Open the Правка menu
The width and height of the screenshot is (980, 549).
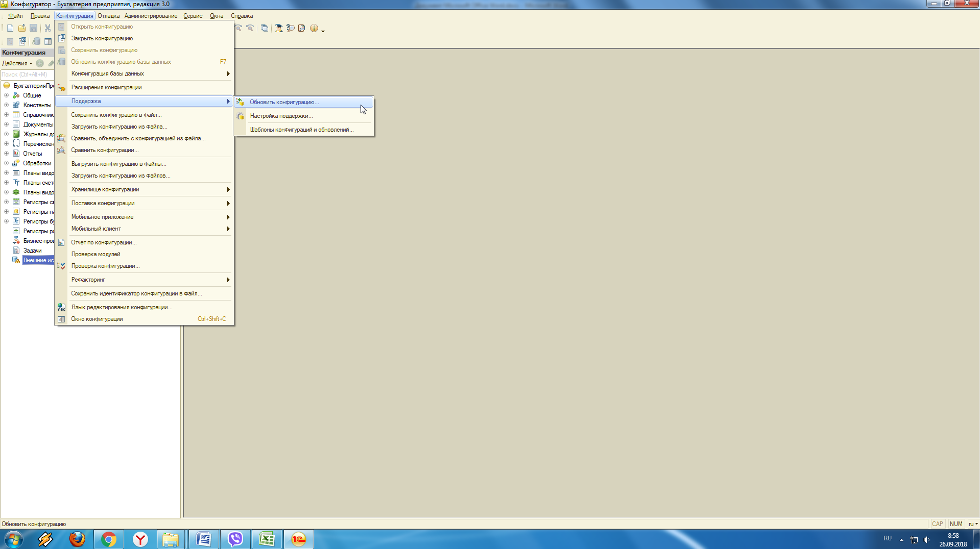tap(40, 16)
